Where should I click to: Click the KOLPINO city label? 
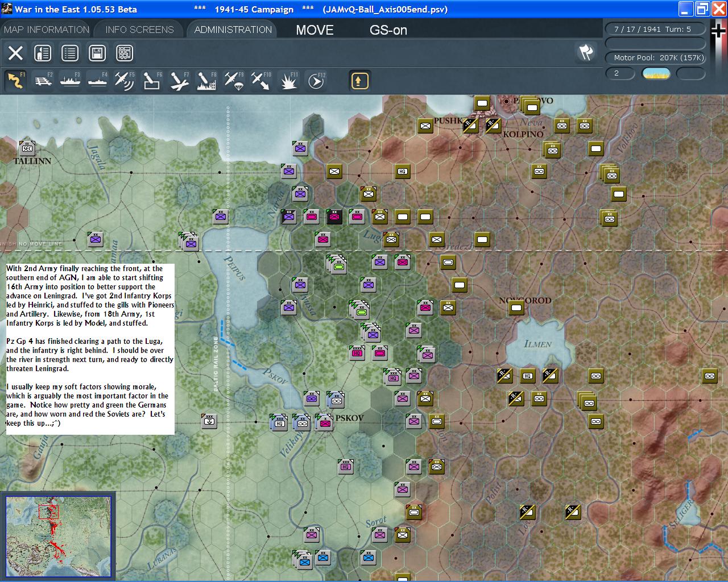click(x=523, y=134)
